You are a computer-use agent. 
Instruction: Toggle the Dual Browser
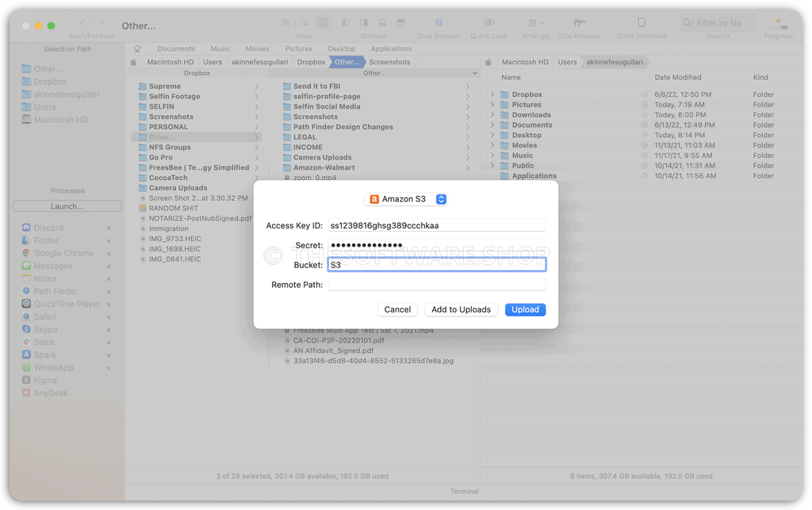click(x=439, y=23)
